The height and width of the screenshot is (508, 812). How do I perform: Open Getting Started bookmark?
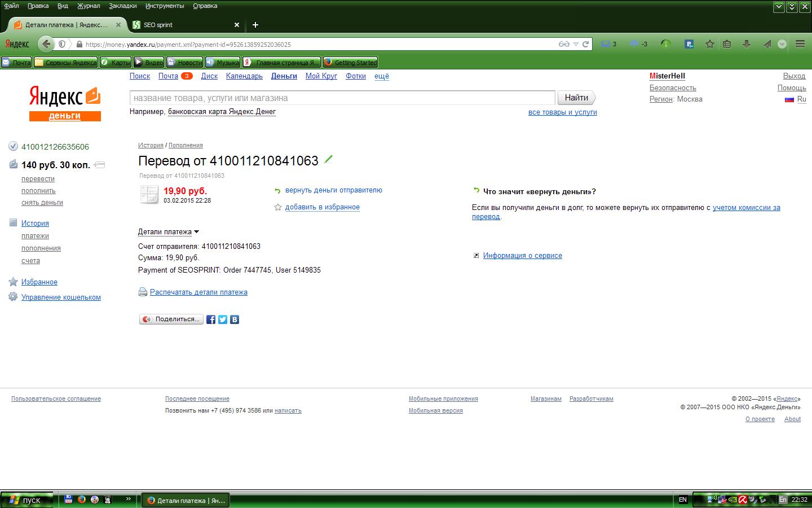pos(350,62)
